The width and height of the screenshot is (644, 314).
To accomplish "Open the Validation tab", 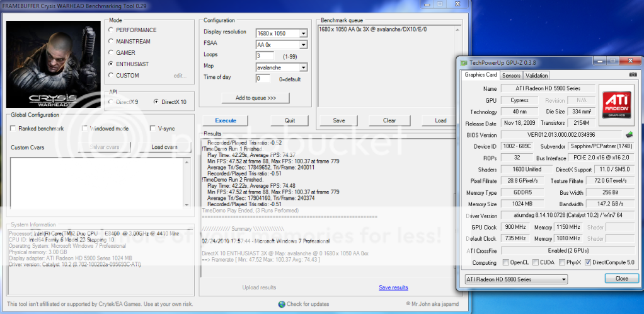I will pyautogui.click(x=536, y=75).
